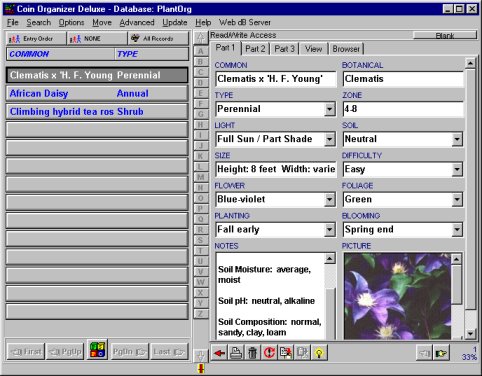Click the down arrow below the alphabet index
Viewport: 482px width, 376px height.
201,355
